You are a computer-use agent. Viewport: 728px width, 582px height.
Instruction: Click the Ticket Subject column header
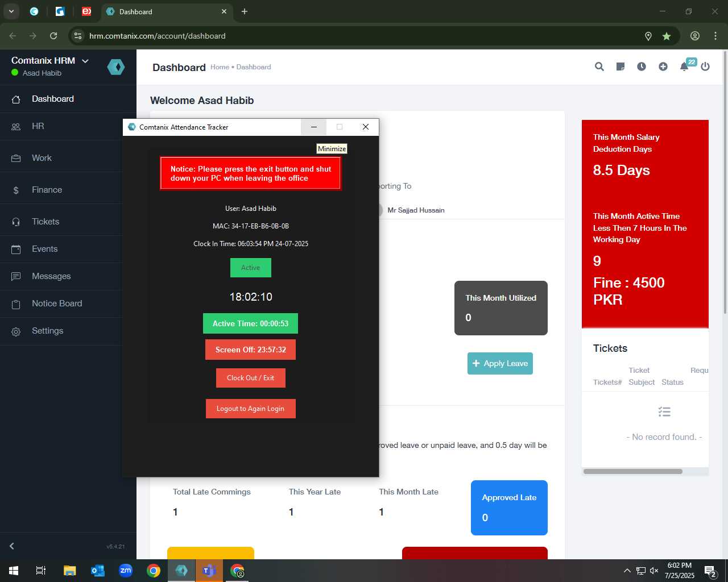coord(642,376)
